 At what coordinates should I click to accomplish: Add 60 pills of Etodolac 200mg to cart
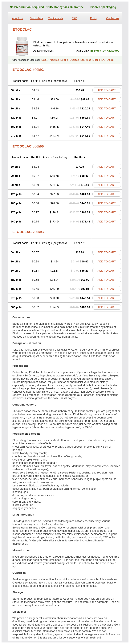click(x=106, y=261)
